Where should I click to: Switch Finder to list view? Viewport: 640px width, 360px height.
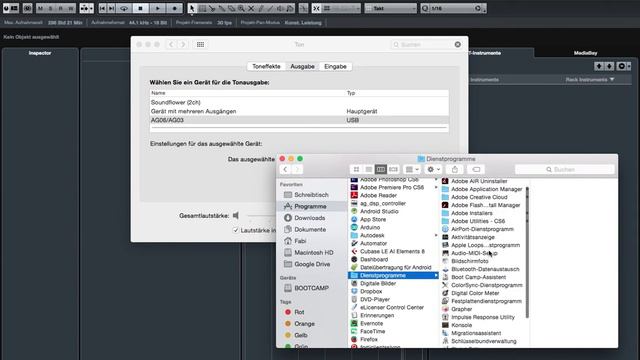tap(369, 169)
